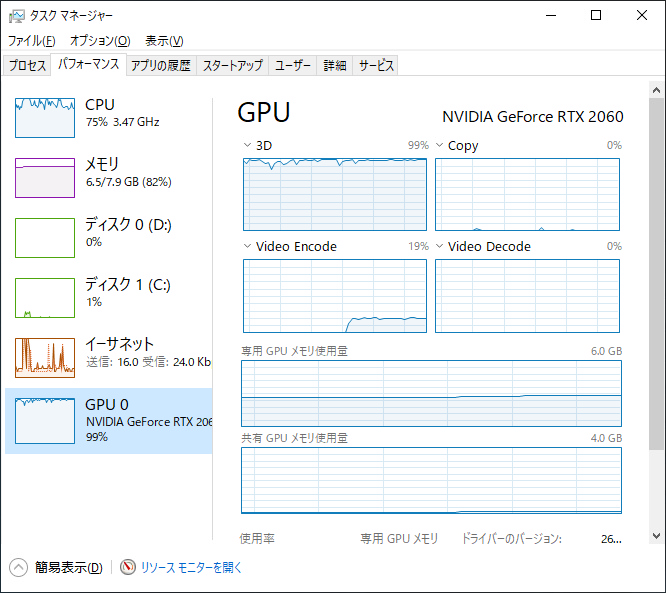666x593 pixels.
Task: Click the 6.0 GB memory label
Action: coord(606,351)
